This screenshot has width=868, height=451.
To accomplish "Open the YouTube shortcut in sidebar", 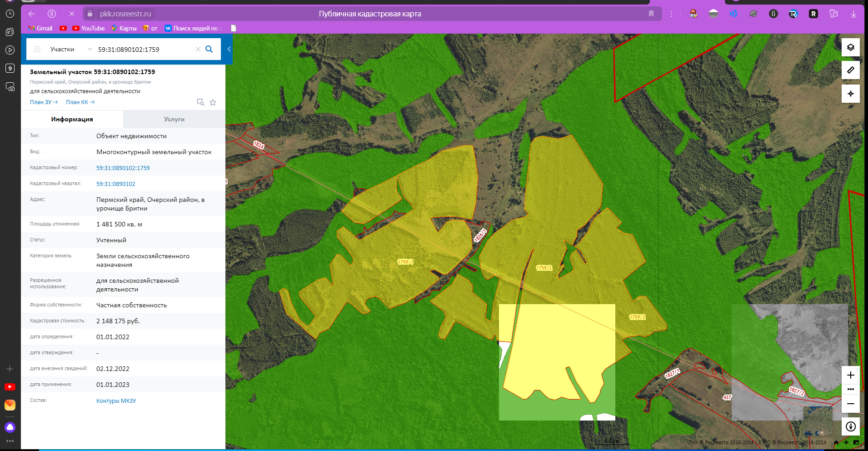I will click(x=10, y=387).
